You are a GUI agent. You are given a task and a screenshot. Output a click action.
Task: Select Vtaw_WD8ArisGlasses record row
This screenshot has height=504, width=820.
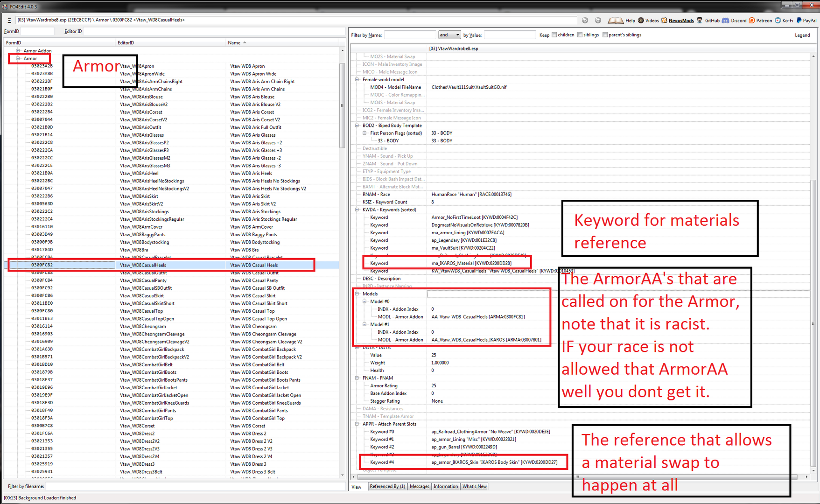172,135
